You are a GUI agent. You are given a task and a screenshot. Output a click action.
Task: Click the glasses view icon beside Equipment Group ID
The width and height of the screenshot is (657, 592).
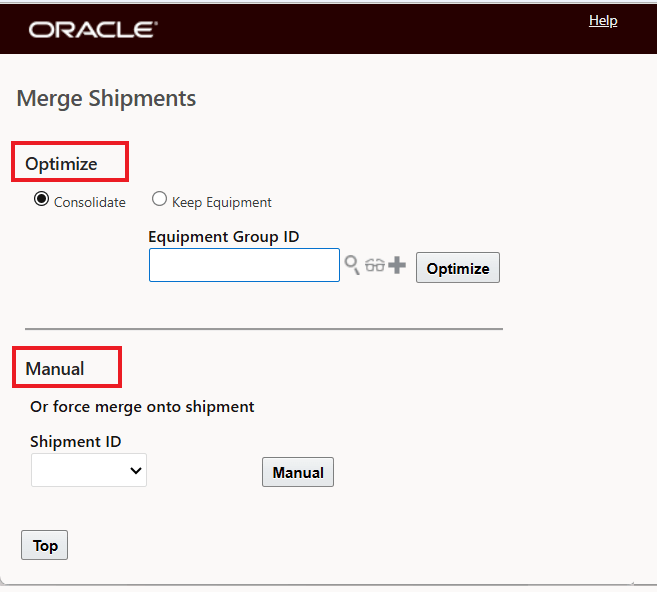coord(375,265)
